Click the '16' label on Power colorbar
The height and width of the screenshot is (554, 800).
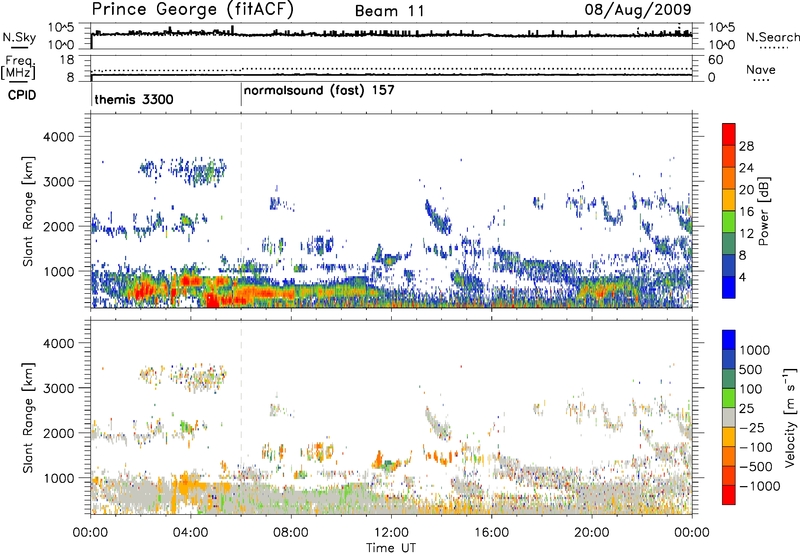point(746,212)
